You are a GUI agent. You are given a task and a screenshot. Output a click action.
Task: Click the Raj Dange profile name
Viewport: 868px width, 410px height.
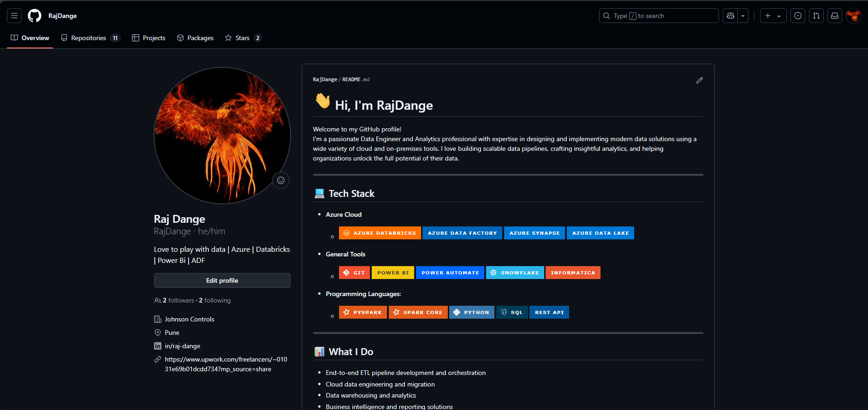(179, 219)
